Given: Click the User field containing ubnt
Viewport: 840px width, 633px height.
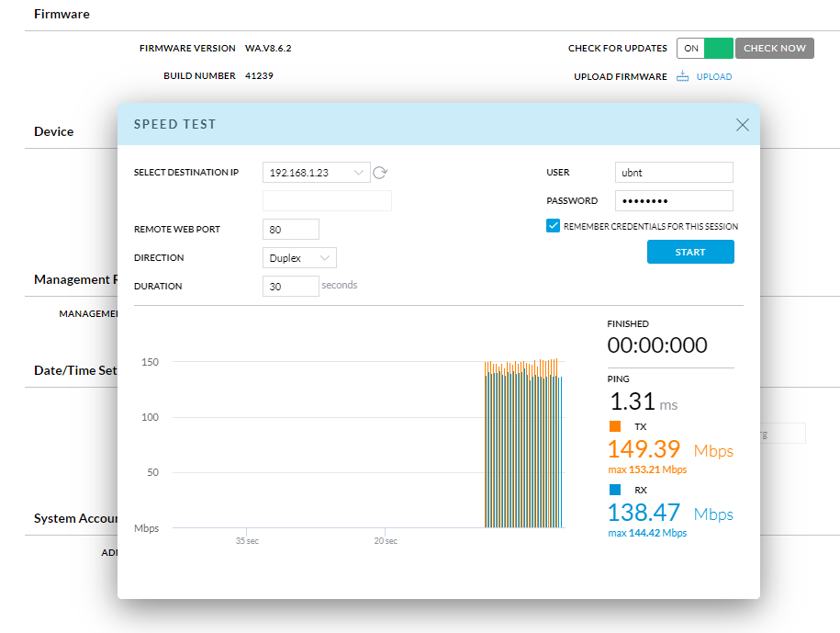Looking at the screenshot, I should tap(674, 173).
